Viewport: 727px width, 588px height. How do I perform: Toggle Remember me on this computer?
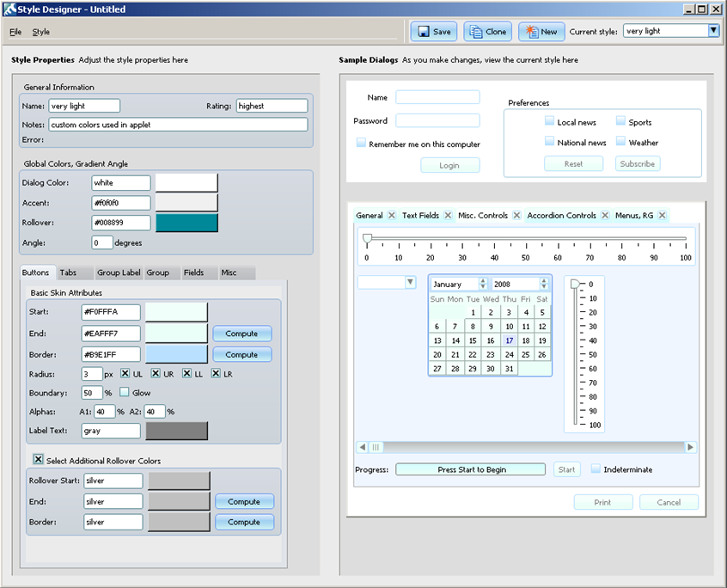click(362, 144)
